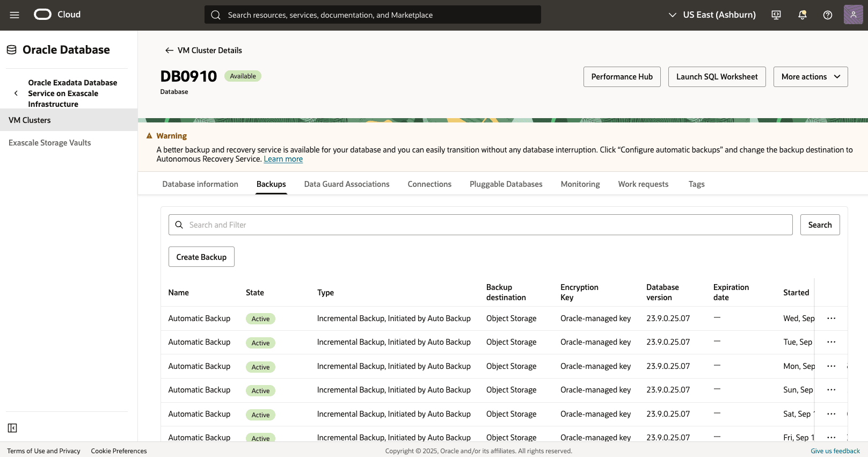Expand the More actions dropdown
The image size is (868, 457).
point(811,77)
